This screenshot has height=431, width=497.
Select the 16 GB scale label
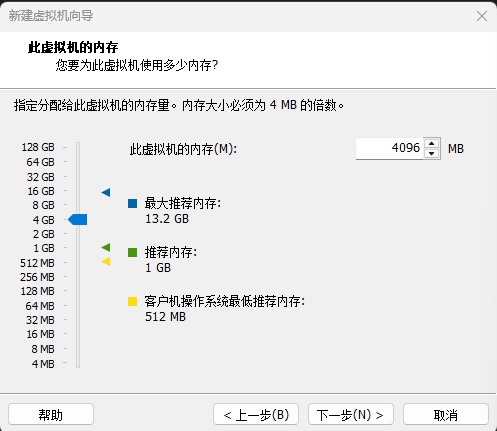[x=41, y=191]
